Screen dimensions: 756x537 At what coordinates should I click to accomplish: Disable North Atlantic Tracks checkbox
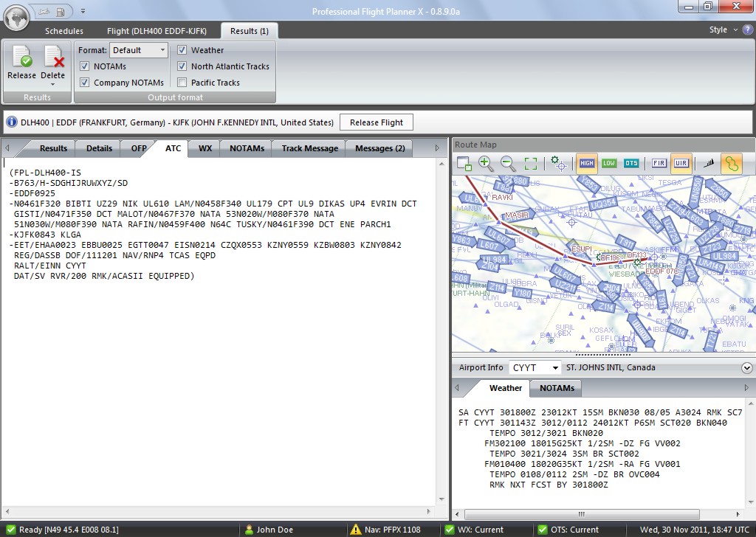coord(182,66)
